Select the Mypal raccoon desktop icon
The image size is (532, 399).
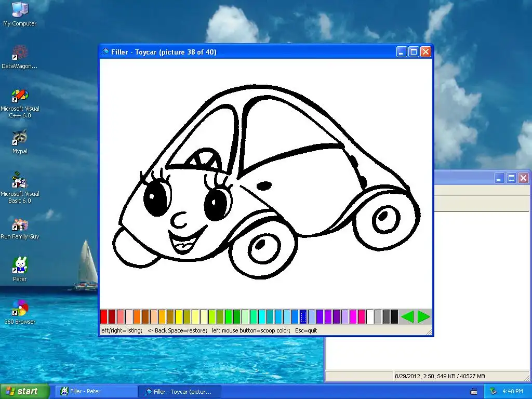20,142
